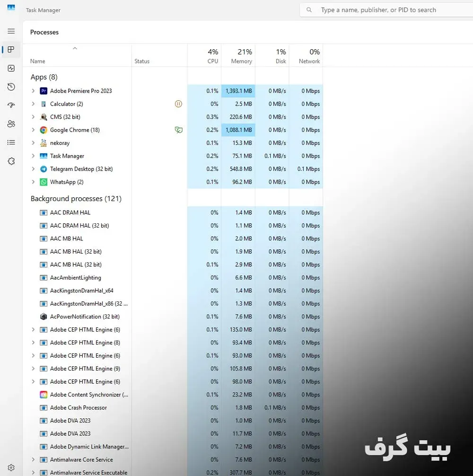This screenshot has height=476, width=473.
Task: Open the App history icon in sidebar
Action: click(11, 87)
